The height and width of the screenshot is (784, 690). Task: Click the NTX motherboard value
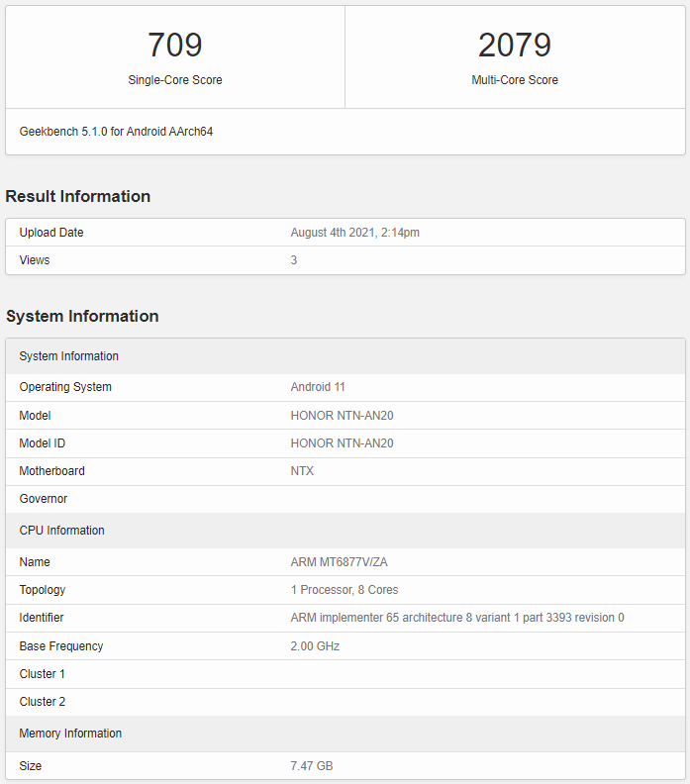coord(302,471)
